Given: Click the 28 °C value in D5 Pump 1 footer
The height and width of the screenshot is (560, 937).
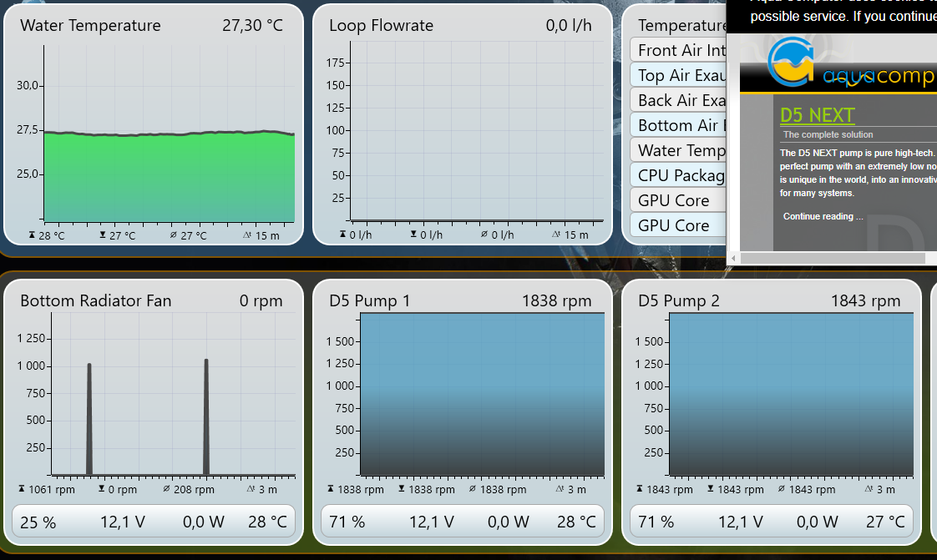Looking at the screenshot, I should pyautogui.click(x=577, y=522).
